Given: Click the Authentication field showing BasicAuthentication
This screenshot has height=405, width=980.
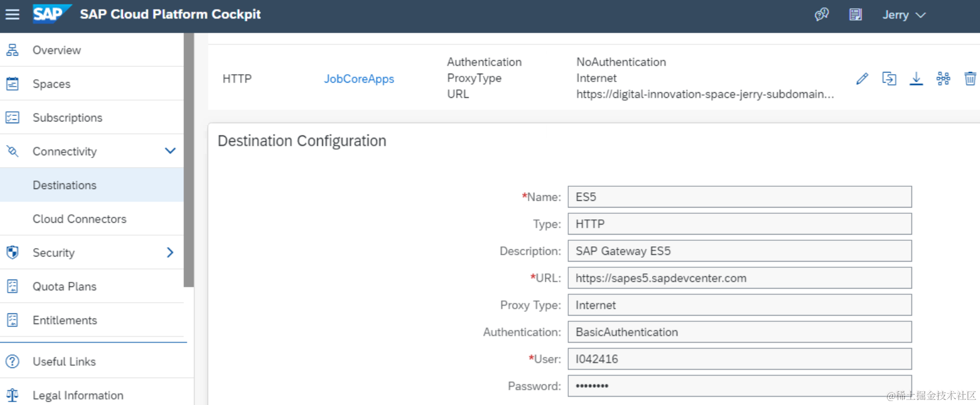Looking at the screenshot, I should [740, 332].
